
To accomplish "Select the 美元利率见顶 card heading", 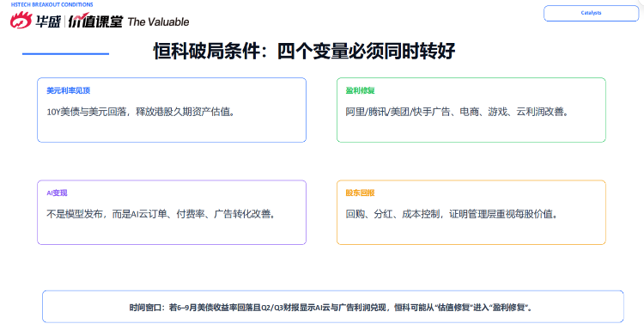I will 68,90.
